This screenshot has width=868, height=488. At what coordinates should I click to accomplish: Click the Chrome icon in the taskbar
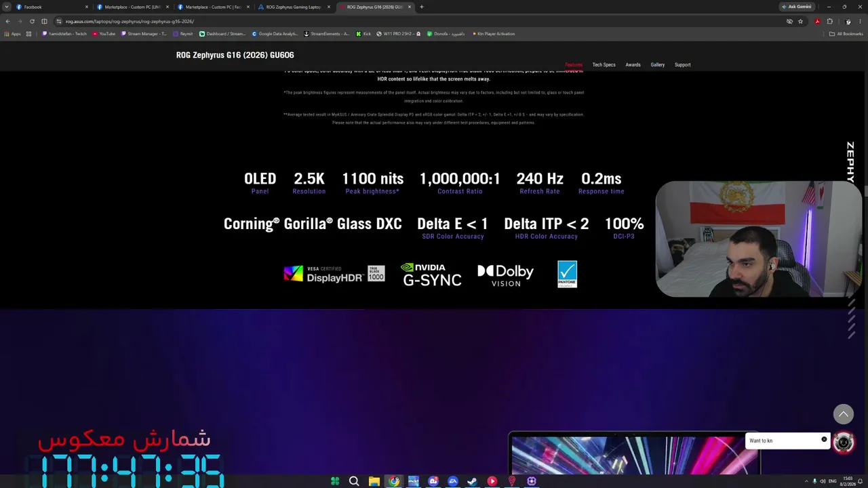394,481
